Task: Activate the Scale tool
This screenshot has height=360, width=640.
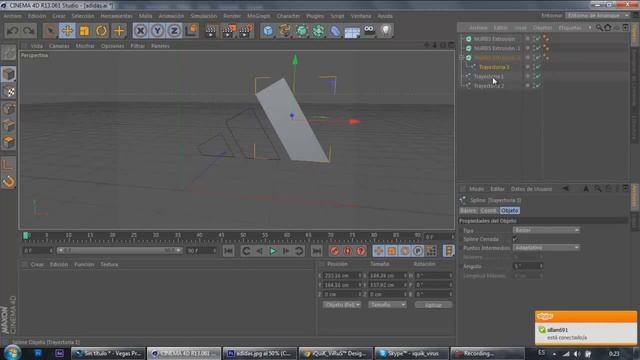Action: coord(84,31)
